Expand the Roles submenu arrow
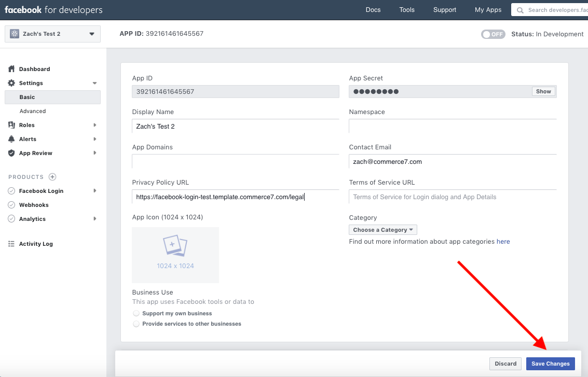This screenshot has height=377, width=588. coord(95,125)
